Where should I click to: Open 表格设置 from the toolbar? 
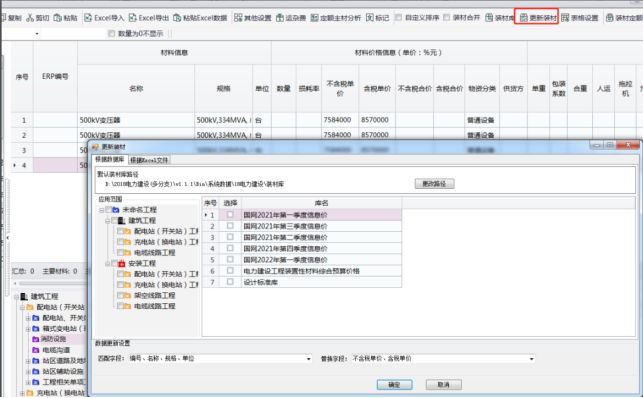(579, 18)
